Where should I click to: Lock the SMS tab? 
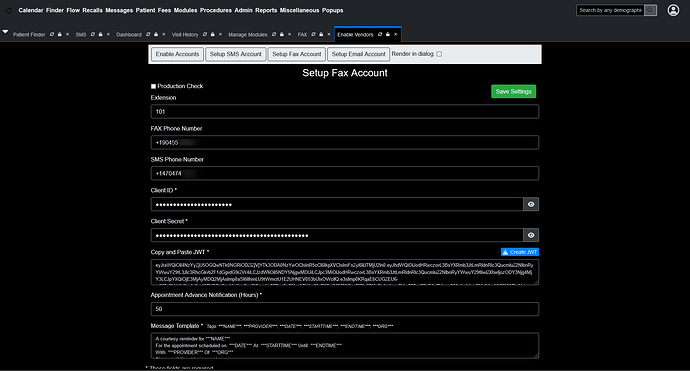(x=100, y=34)
